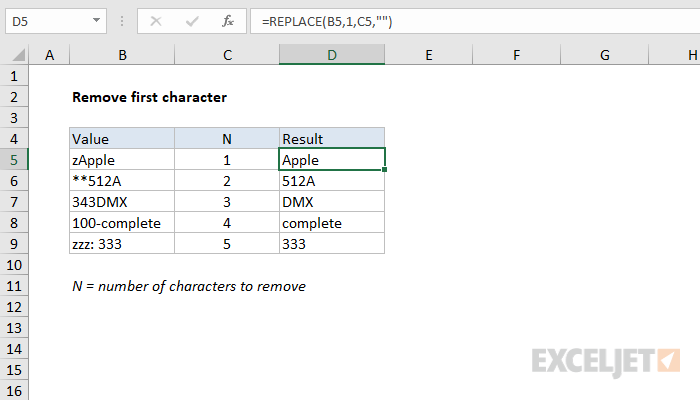Select N cell with value 2
This screenshot has height=400, width=700.
[227, 181]
